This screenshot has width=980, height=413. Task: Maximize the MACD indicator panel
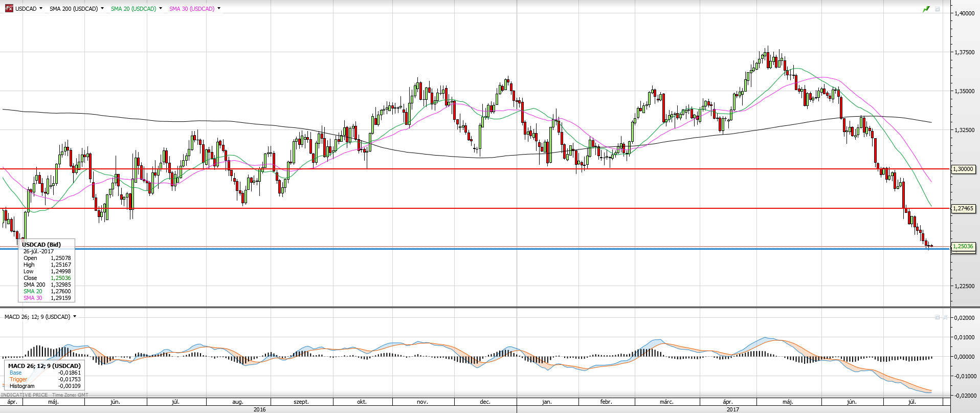938,317
